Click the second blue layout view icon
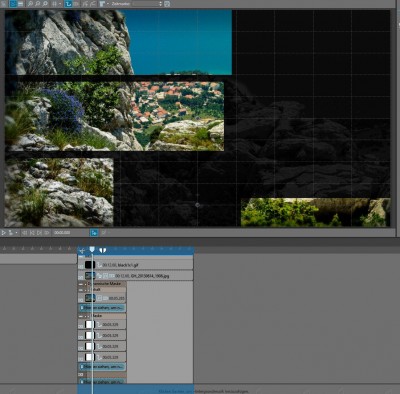 coord(20,4)
